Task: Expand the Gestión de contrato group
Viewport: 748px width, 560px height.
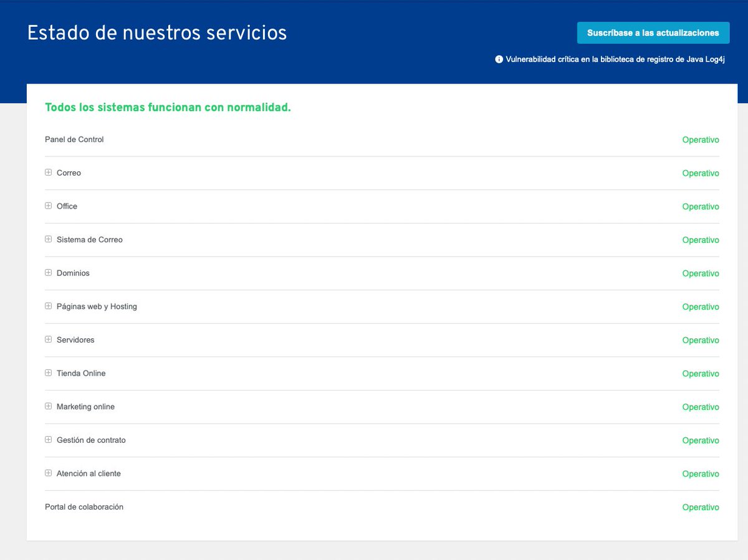Action: click(x=49, y=440)
